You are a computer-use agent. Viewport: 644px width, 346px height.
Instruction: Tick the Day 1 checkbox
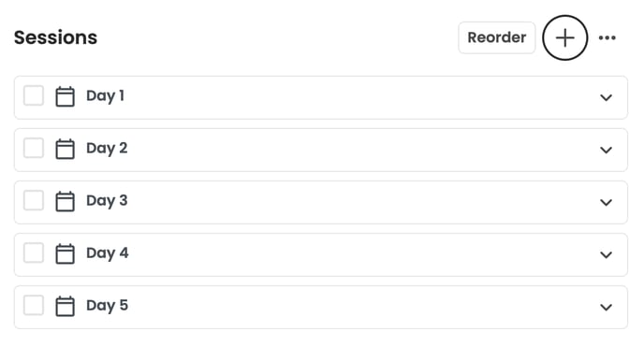(34, 95)
